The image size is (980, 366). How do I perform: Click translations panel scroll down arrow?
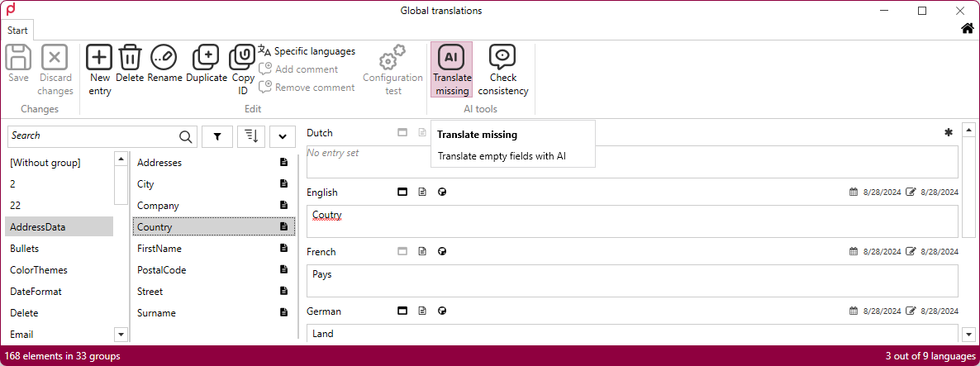968,334
